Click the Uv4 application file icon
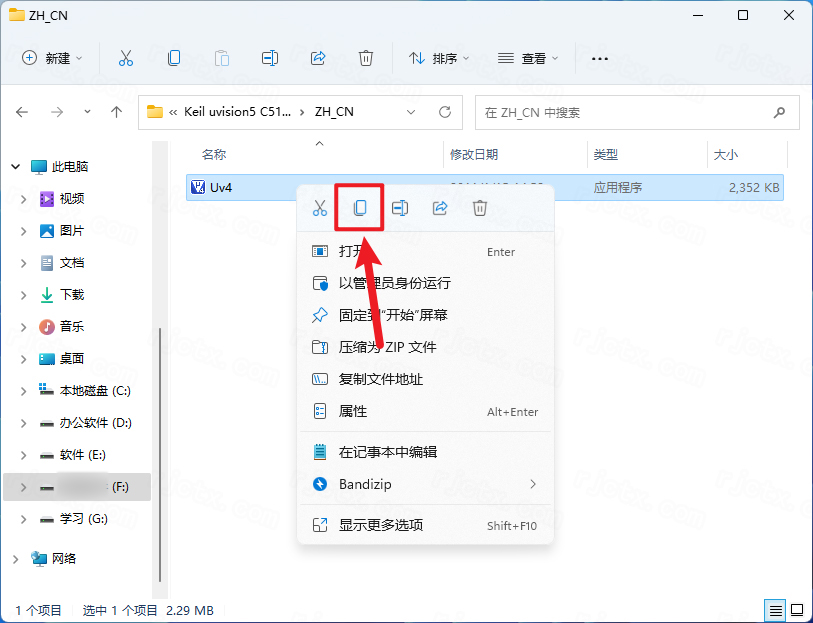 coord(198,187)
